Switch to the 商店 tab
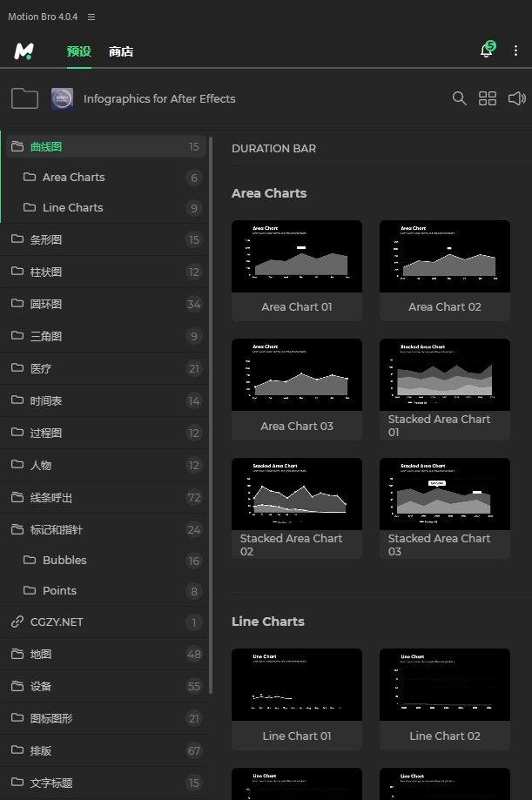 click(x=121, y=51)
